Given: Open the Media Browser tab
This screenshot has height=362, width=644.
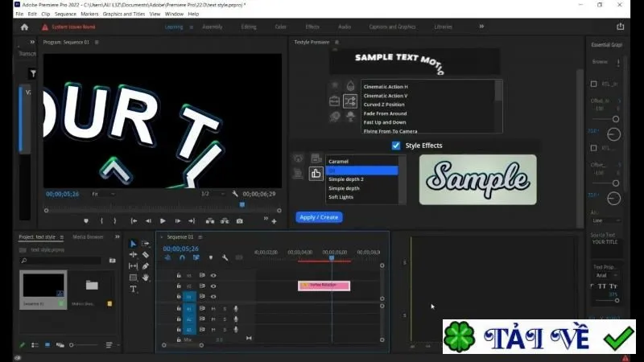Looking at the screenshot, I should [x=88, y=237].
